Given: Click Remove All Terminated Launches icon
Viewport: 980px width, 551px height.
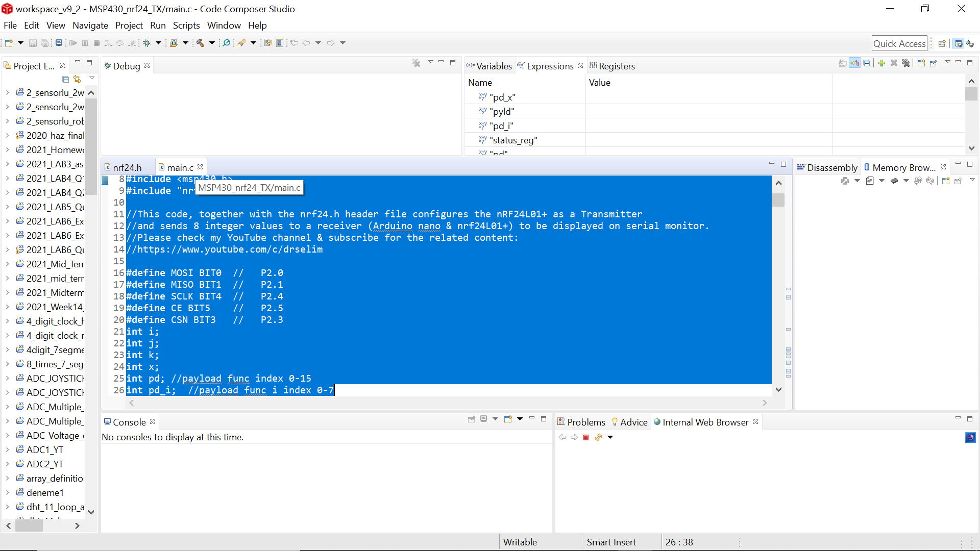Looking at the screenshot, I should [x=416, y=63].
